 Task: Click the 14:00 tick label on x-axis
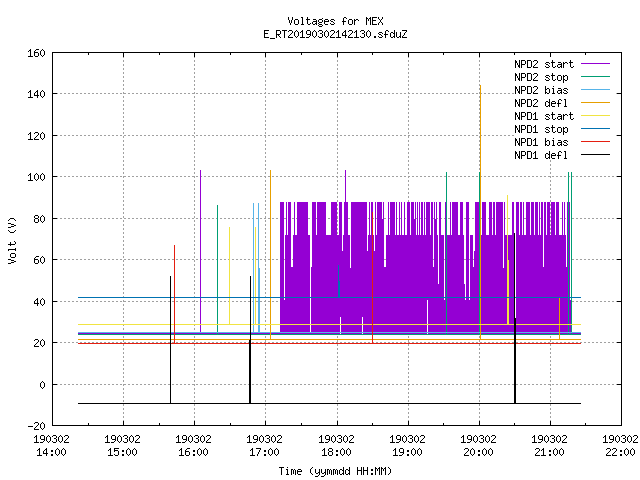[x=51, y=446]
